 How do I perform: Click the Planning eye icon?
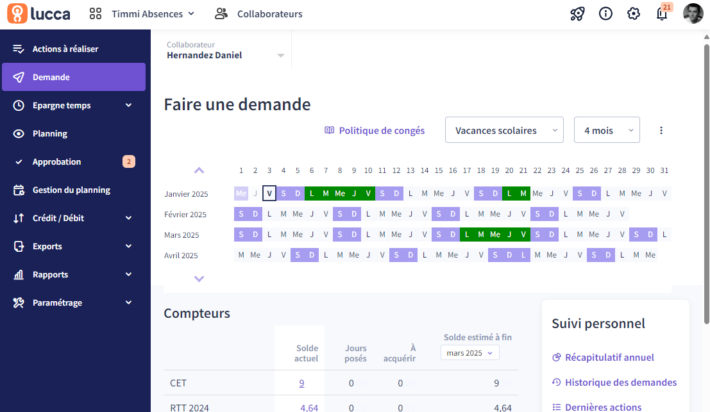pyautogui.click(x=19, y=134)
